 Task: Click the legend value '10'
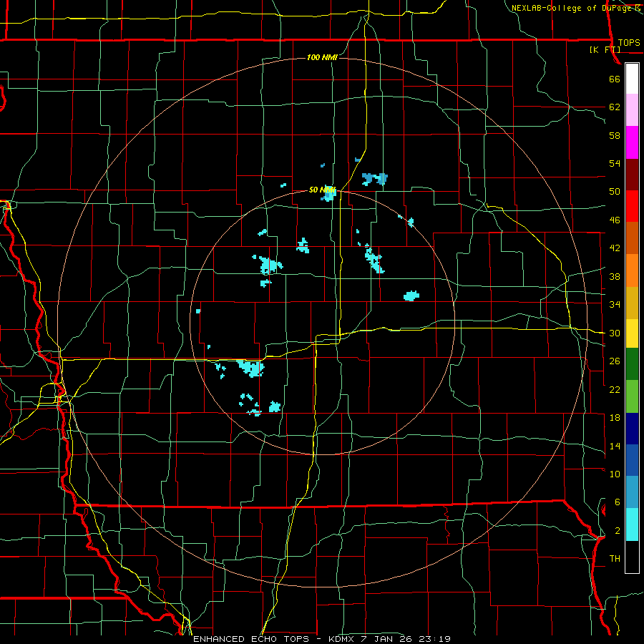click(615, 474)
